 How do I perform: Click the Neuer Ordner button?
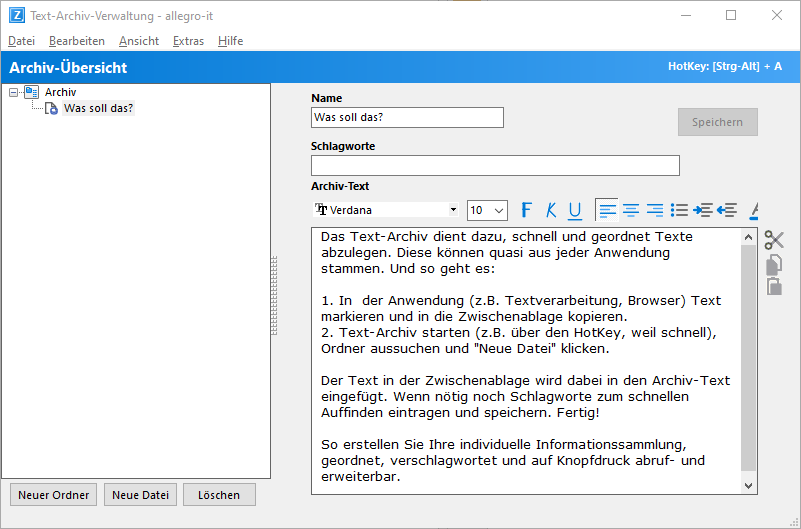pyautogui.click(x=54, y=495)
